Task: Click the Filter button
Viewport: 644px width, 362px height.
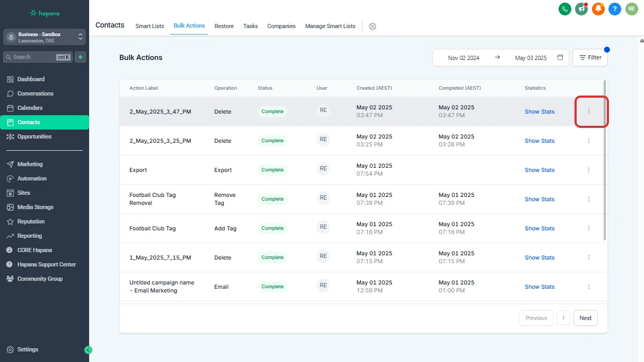Action: click(x=590, y=57)
